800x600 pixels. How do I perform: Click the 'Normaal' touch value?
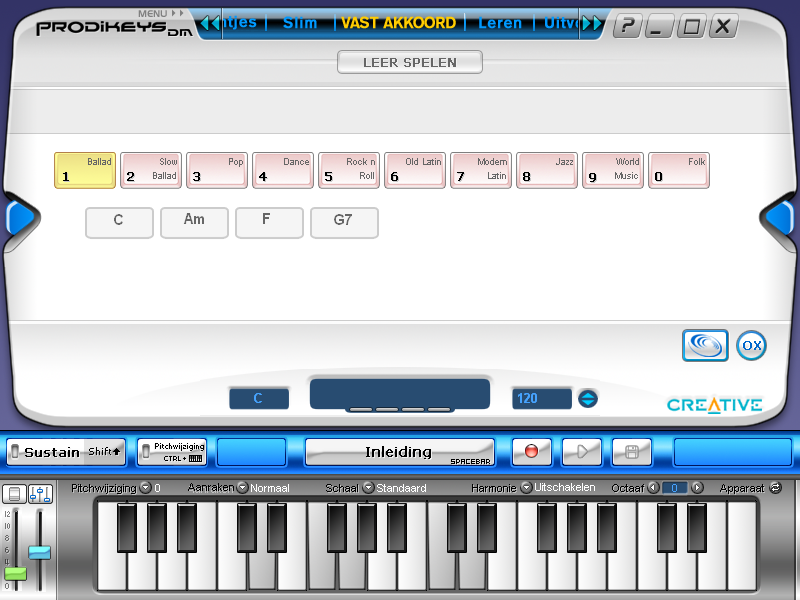pos(270,488)
